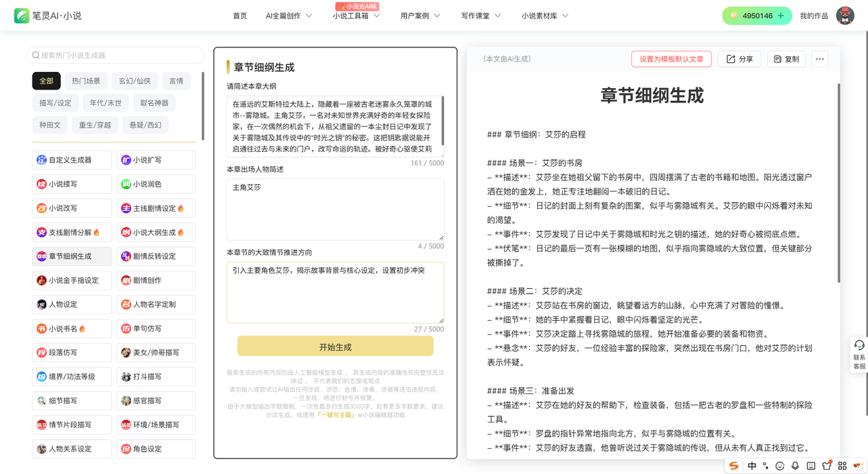Choose the 人物关系设定 generator
The image size is (868, 474).
(x=72, y=449)
